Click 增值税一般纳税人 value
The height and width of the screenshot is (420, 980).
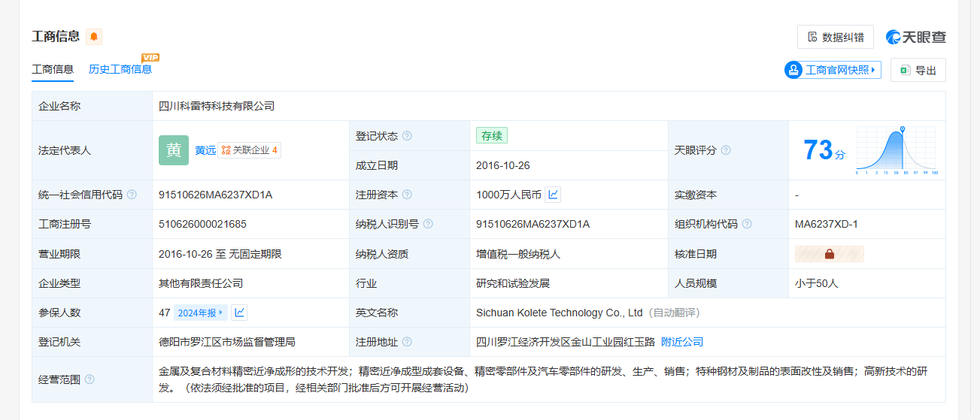tap(518, 254)
